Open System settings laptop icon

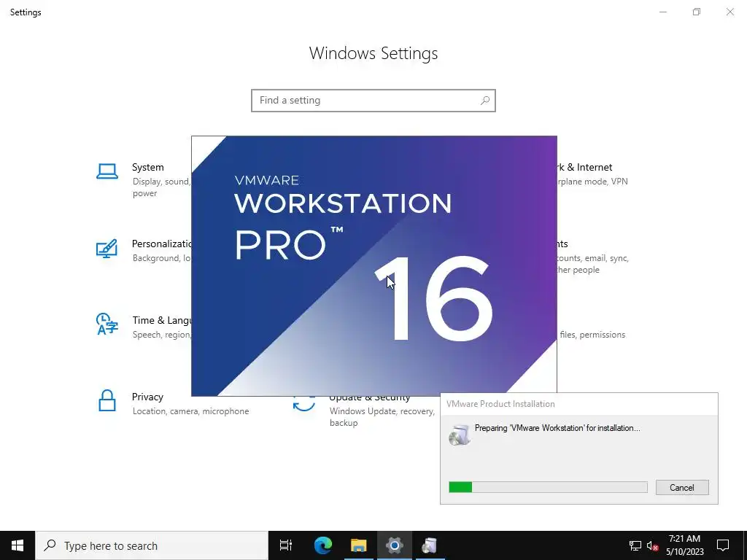[x=107, y=171]
